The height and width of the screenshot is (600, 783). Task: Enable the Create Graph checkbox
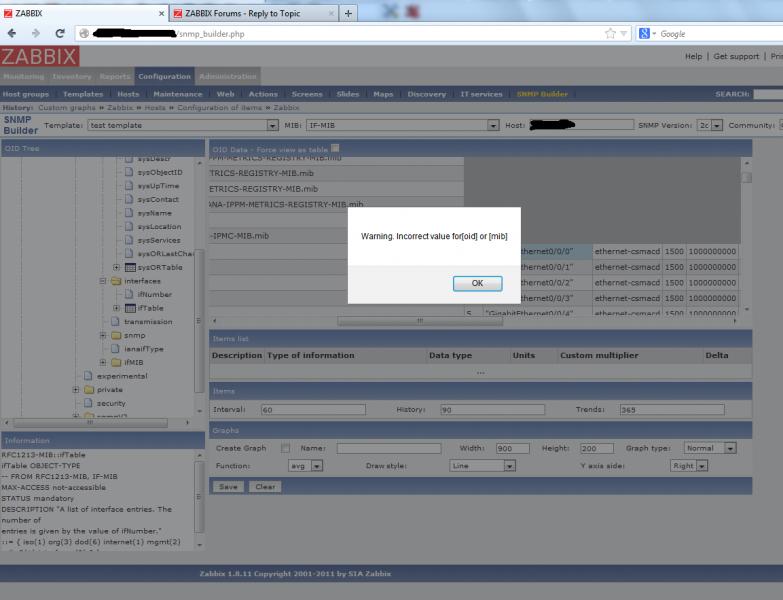285,448
